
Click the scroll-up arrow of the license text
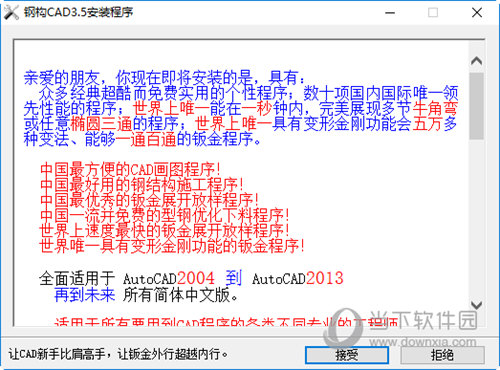(476, 61)
